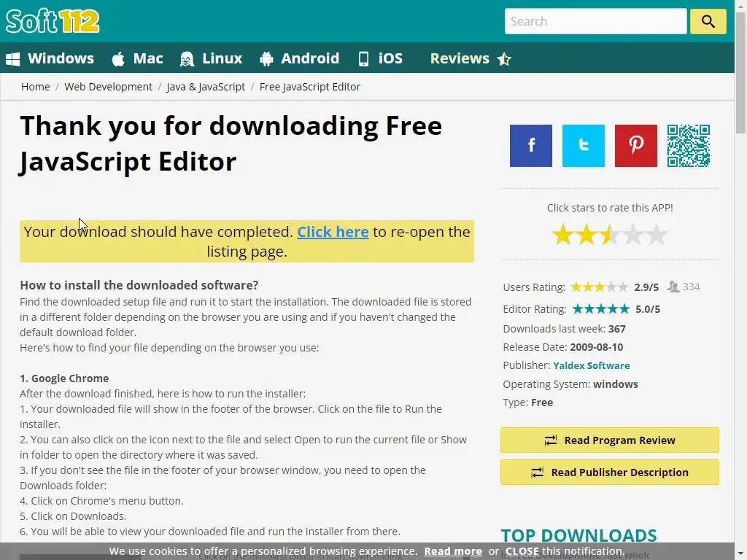Rate the app two stars
The image size is (747, 560).
tap(586, 234)
